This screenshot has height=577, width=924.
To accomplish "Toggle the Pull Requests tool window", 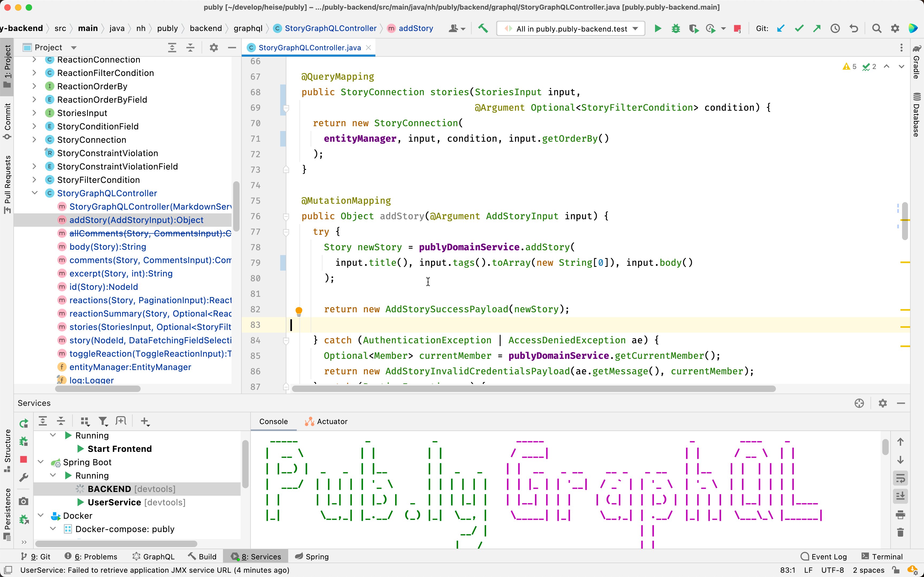I will [7, 184].
